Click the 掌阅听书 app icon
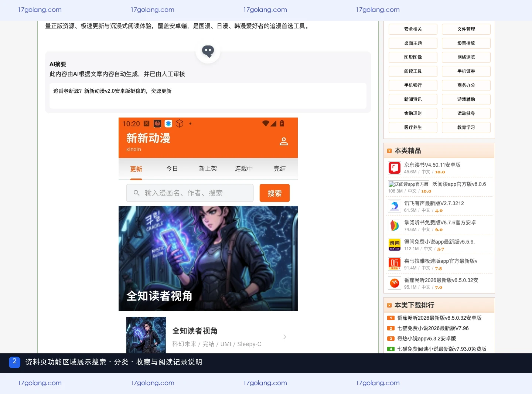Image resolution: width=532 pixels, height=394 pixels. coord(395,225)
